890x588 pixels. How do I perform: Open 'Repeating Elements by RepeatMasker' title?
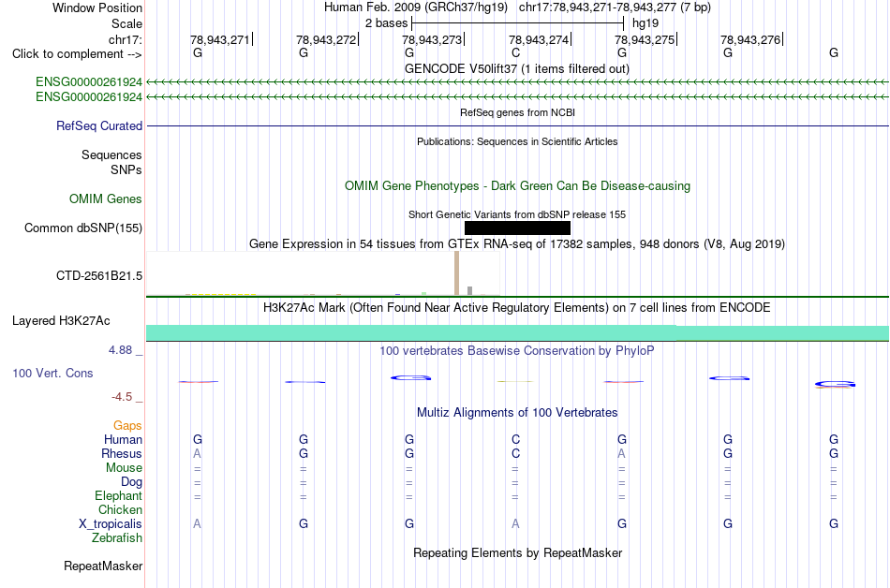pyautogui.click(x=517, y=552)
